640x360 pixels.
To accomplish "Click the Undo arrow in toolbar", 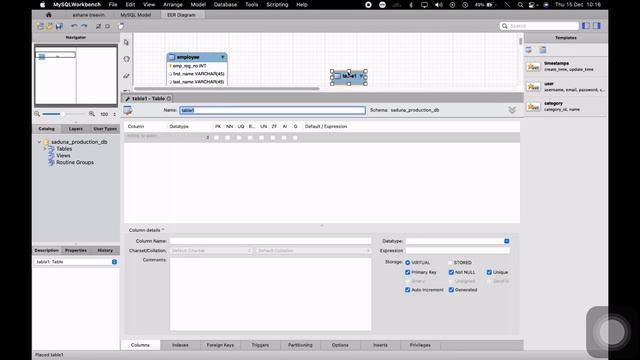I will click(x=74, y=26).
